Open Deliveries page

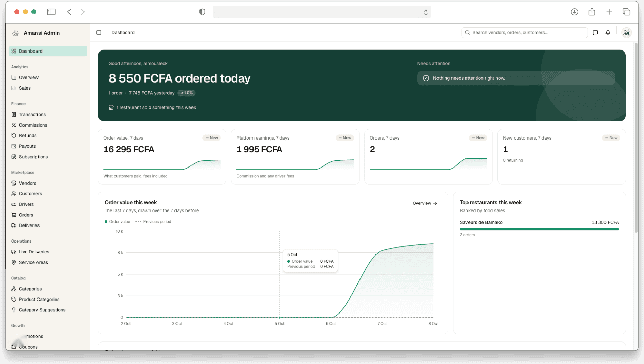48,225
